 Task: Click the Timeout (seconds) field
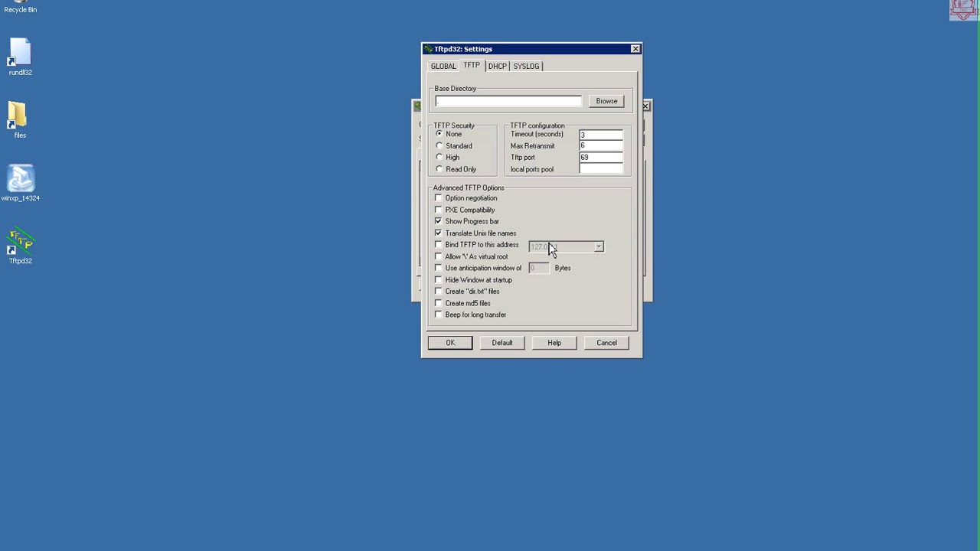tap(601, 135)
